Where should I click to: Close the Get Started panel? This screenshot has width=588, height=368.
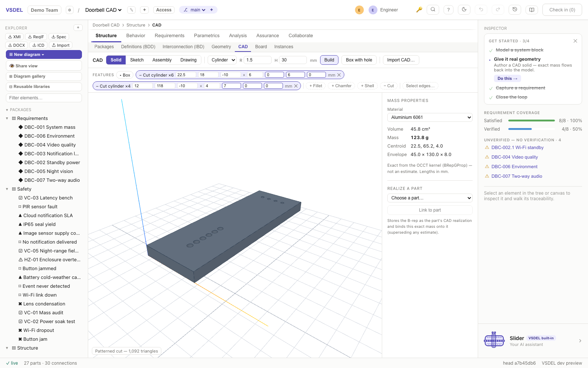pos(576,41)
